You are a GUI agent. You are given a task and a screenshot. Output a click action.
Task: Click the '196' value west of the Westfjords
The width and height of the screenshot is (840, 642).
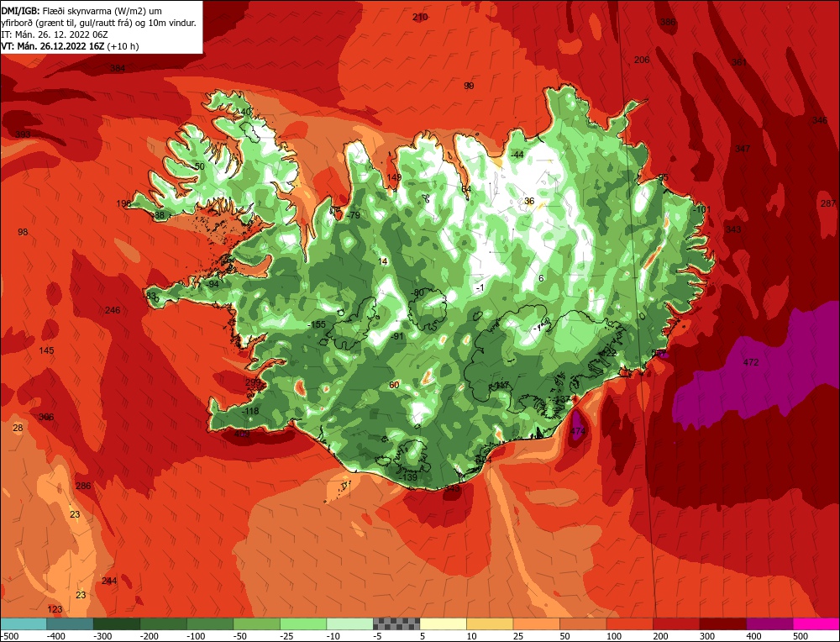(x=123, y=203)
